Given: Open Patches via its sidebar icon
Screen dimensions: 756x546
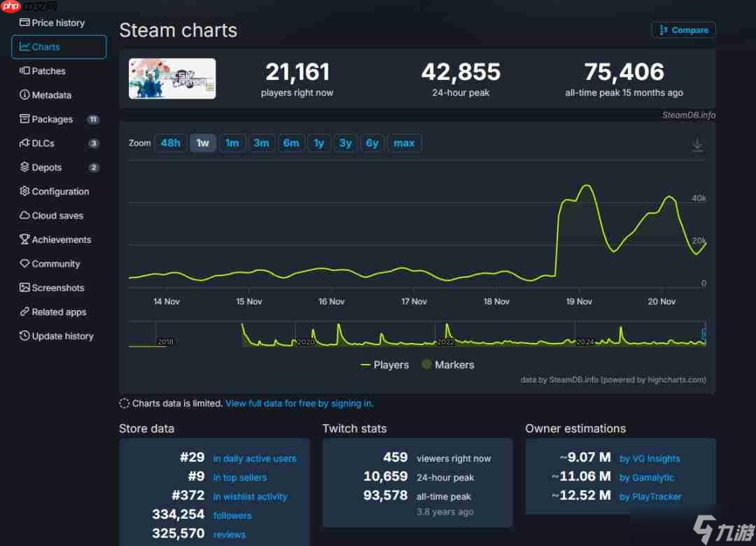Looking at the screenshot, I should (24, 71).
